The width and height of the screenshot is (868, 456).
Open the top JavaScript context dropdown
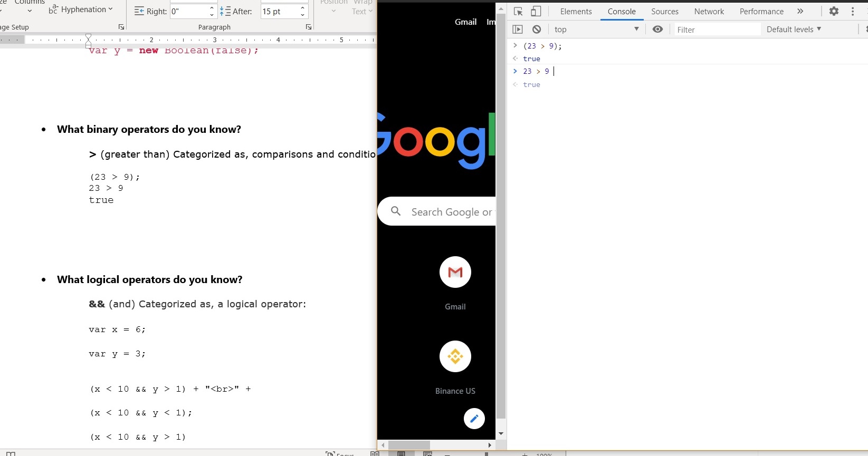pyautogui.click(x=596, y=30)
